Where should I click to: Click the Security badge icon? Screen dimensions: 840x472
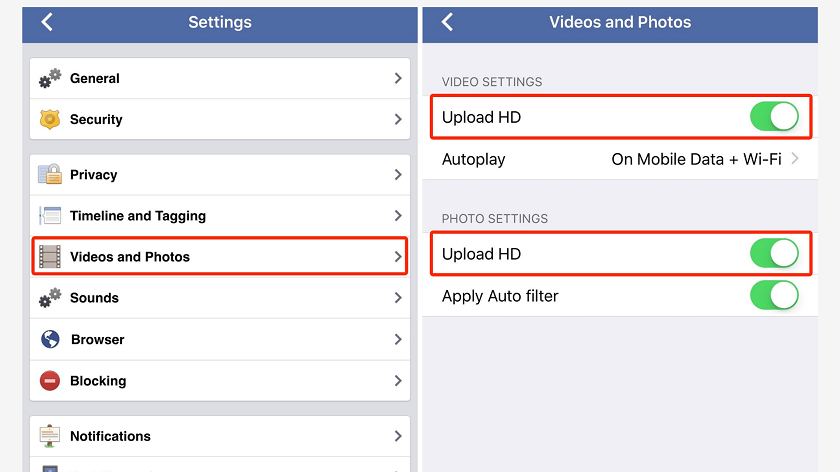click(50, 119)
